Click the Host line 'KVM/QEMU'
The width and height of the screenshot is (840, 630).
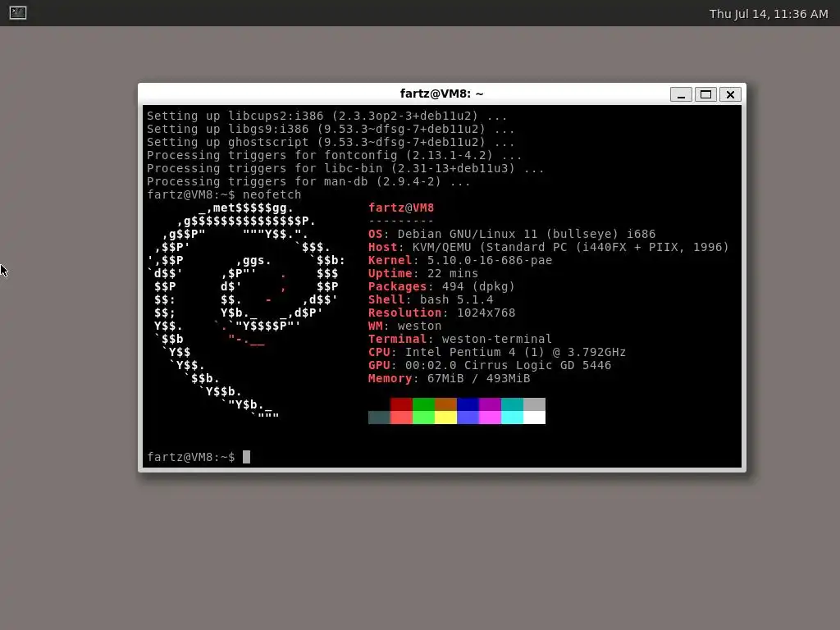coord(549,247)
